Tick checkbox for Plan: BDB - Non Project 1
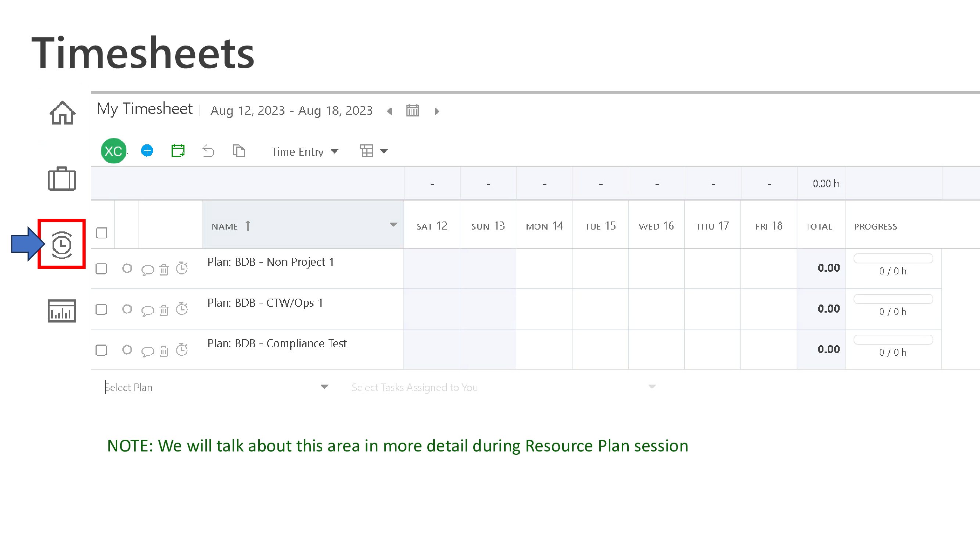The image size is (980, 551). (x=101, y=269)
